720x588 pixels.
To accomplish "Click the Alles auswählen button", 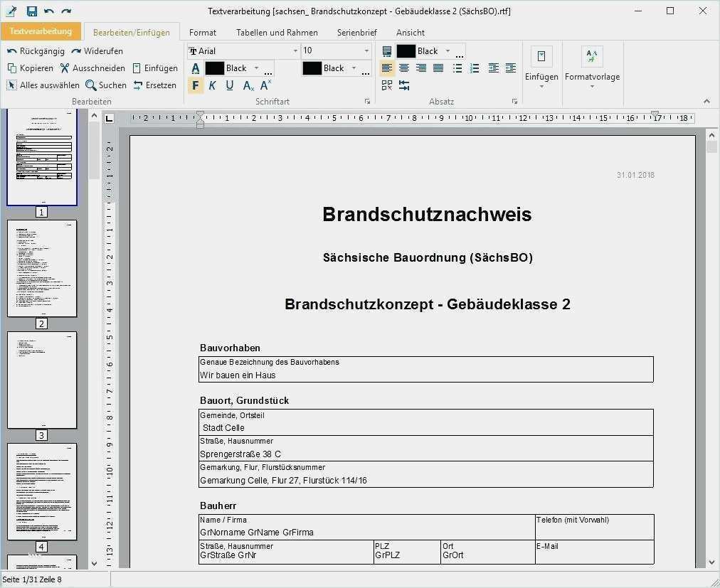I will tap(43, 85).
